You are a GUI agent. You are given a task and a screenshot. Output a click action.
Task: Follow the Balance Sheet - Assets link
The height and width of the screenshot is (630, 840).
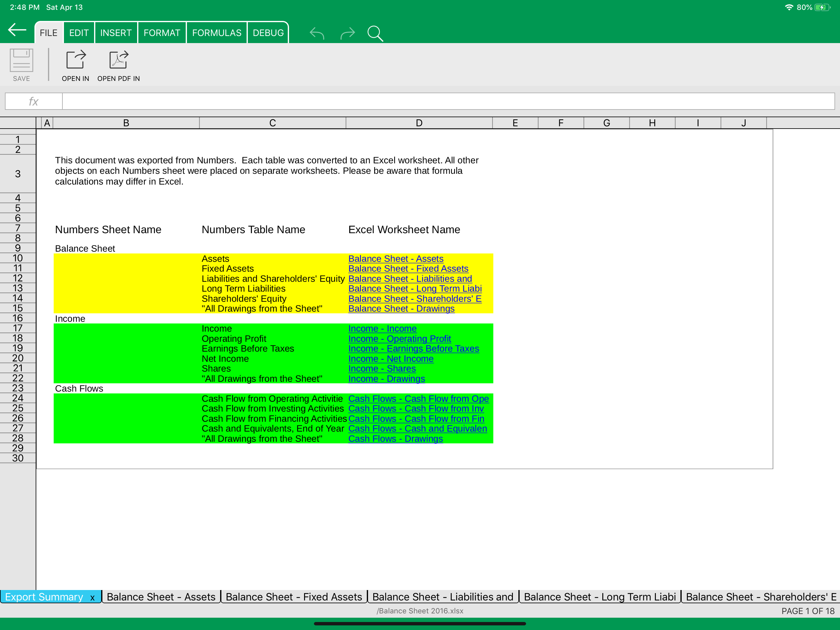[396, 259]
